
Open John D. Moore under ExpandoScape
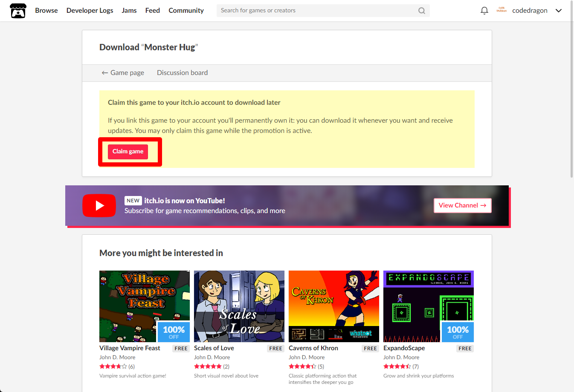pyautogui.click(x=401, y=357)
